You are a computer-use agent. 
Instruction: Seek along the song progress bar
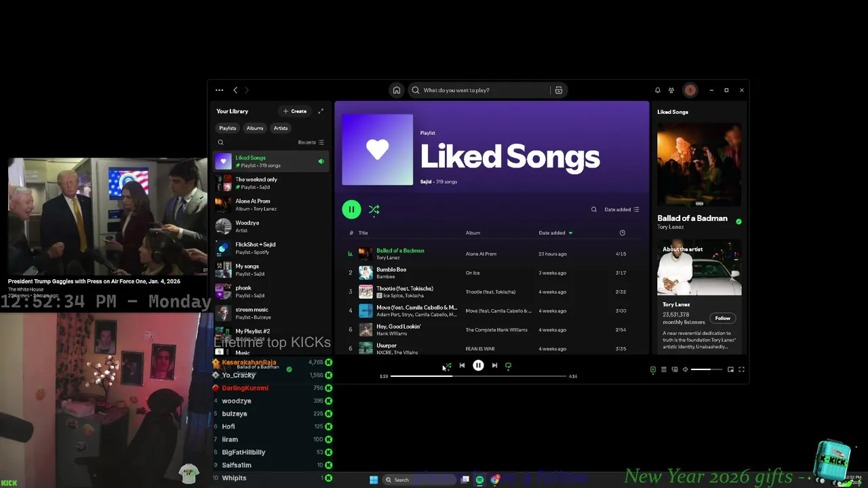point(478,376)
